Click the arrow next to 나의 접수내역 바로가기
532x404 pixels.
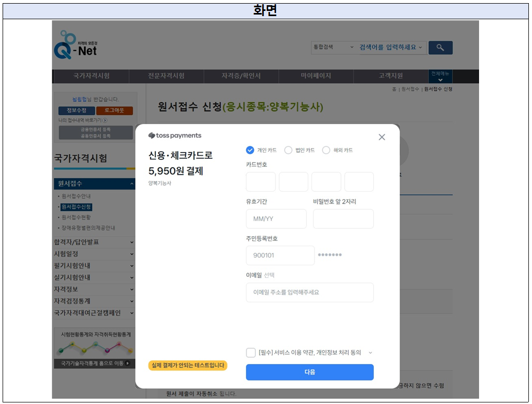105,120
